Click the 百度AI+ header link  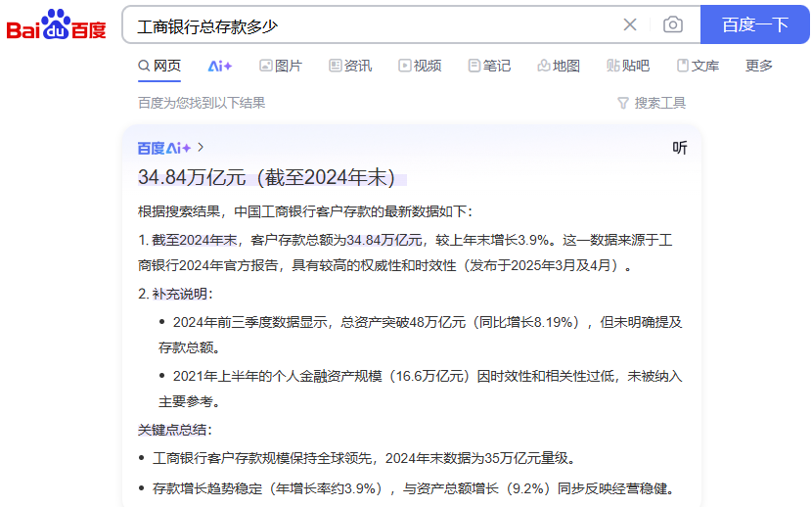[x=163, y=148]
